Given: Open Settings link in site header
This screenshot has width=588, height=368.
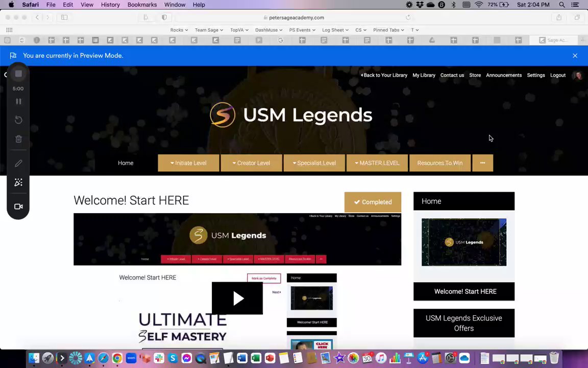Looking at the screenshot, I should (x=536, y=75).
